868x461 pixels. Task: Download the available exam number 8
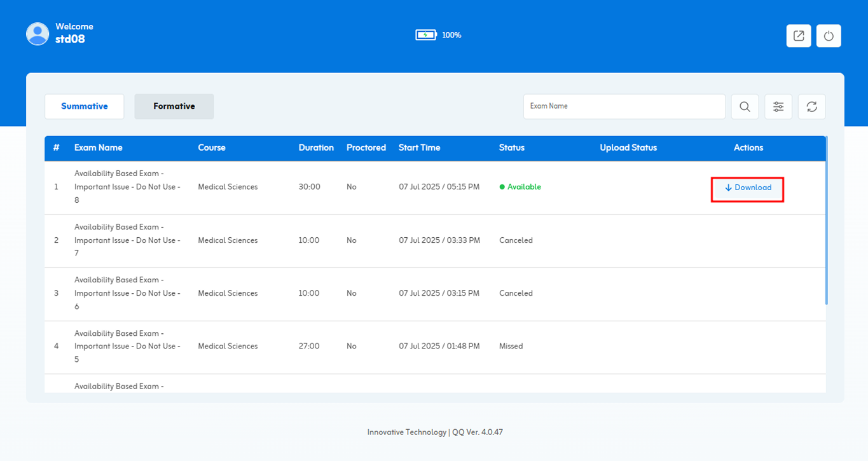tap(748, 188)
